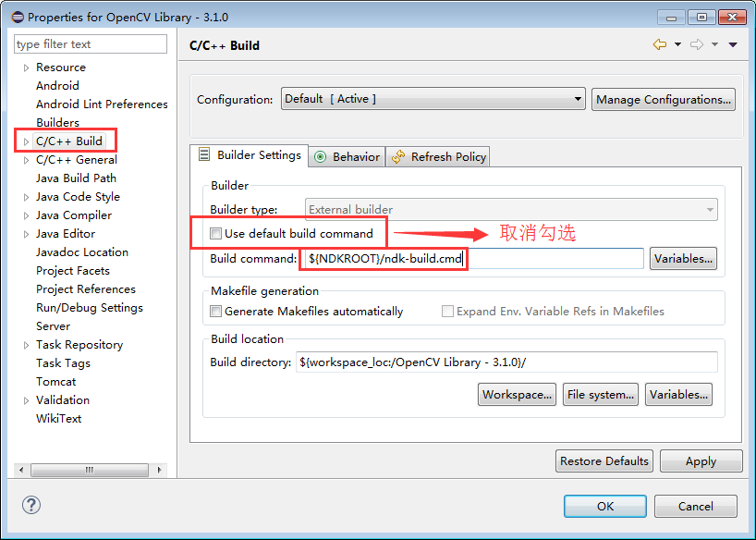This screenshot has height=540, width=756.
Task: Open the view menu triangle icon
Action: pos(733,44)
